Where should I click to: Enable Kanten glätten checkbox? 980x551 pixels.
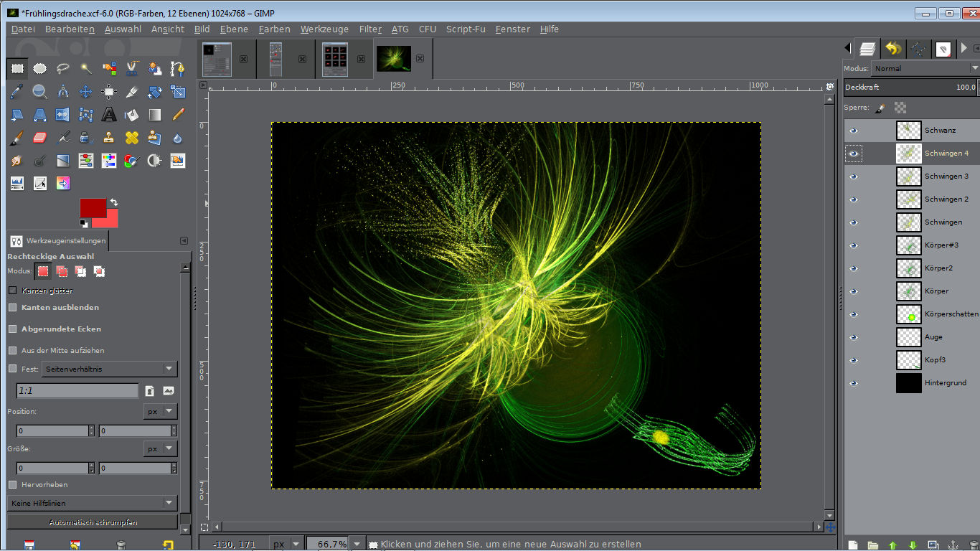point(12,291)
